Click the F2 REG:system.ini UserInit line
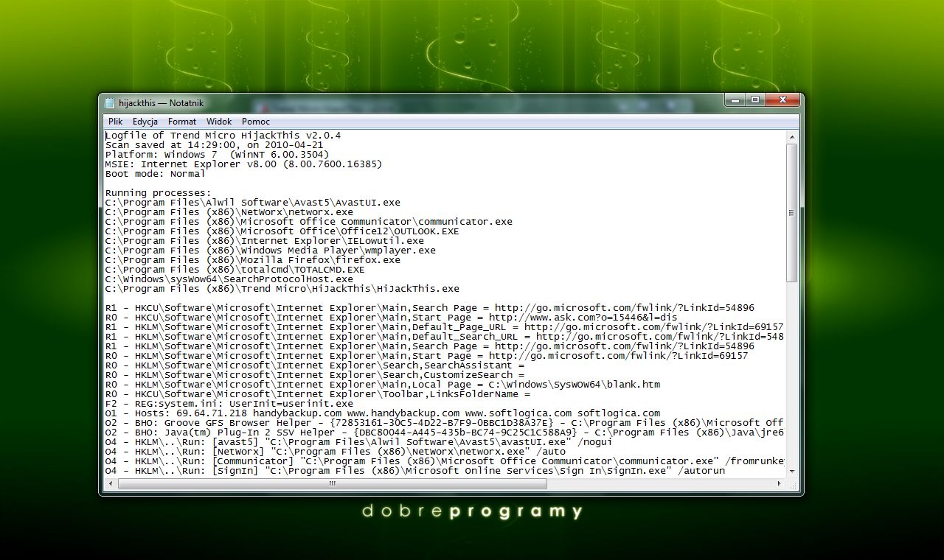 pyautogui.click(x=229, y=404)
